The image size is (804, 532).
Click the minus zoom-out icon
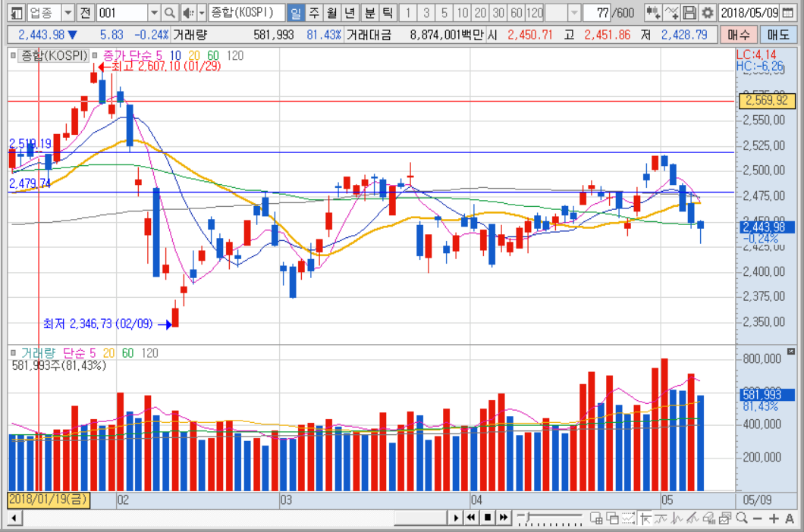point(758,518)
